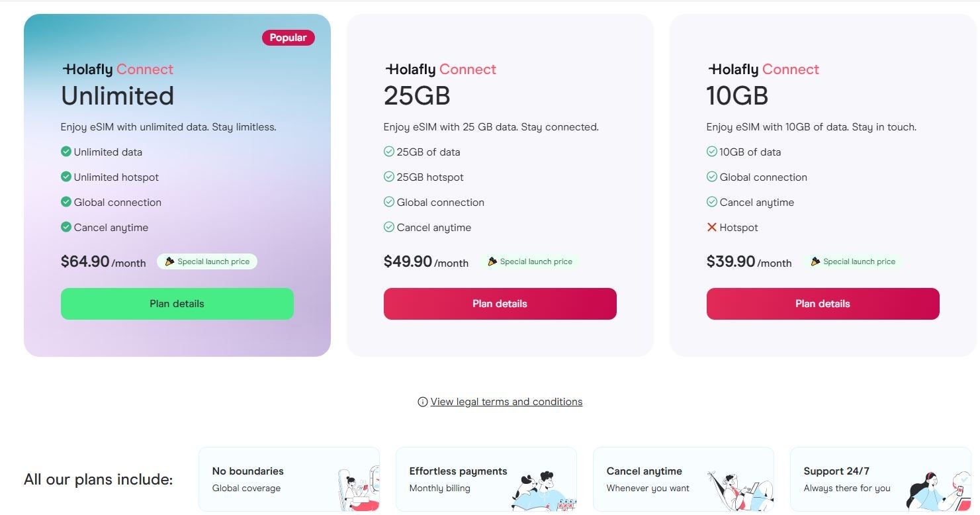980x515 pixels.
Task: Click the Holafly Connect logo on 25GB card
Action: pyautogui.click(x=440, y=70)
